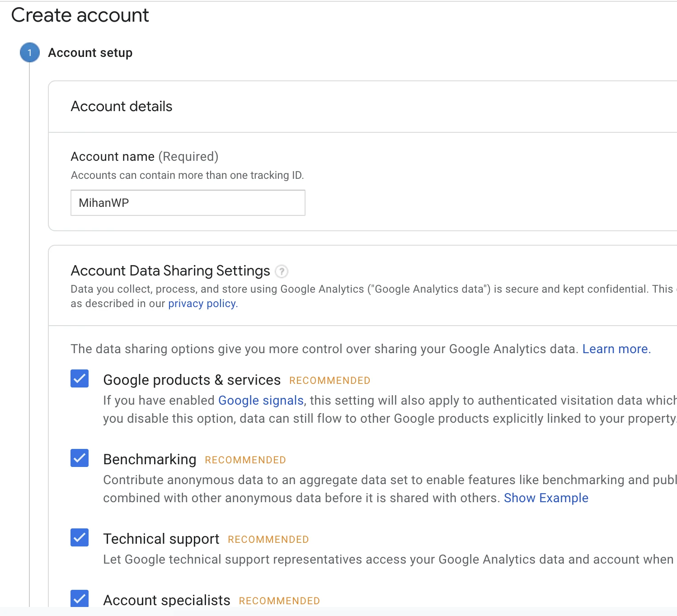Viewport: 677px width, 616px height.
Task: Click RECOMMENDED tag next to Technical support
Action: pyautogui.click(x=268, y=540)
